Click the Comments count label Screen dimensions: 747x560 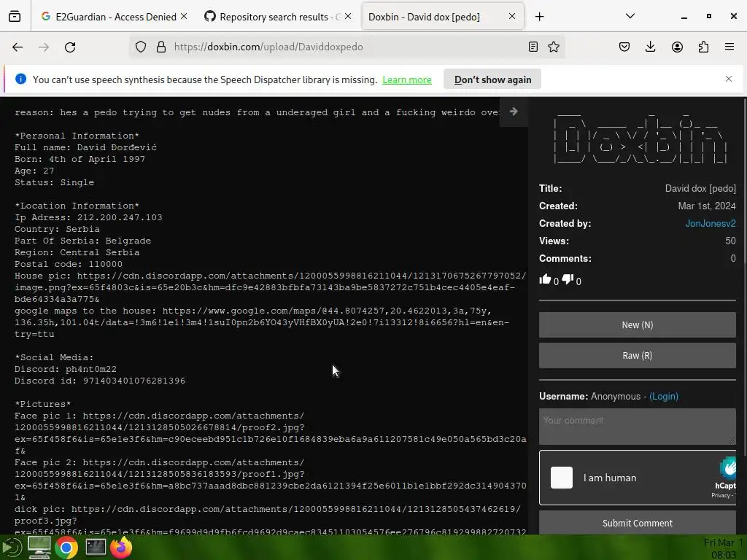(565, 259)
